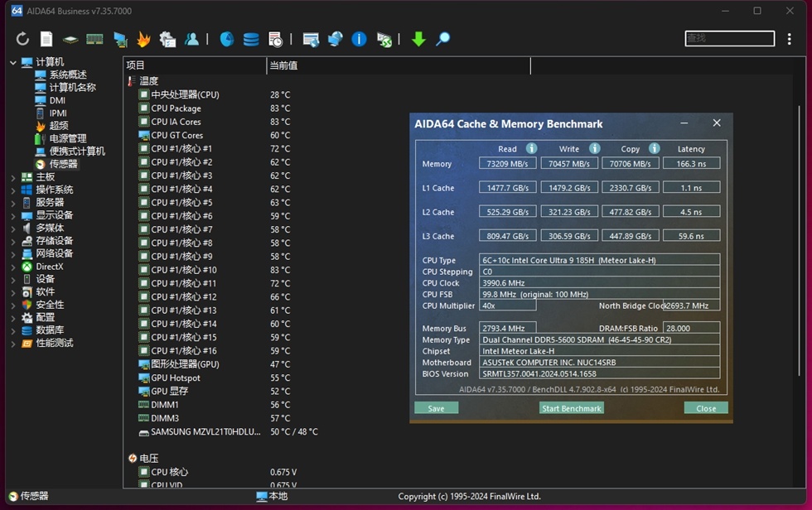812x510 pixels.
Task: Click the sensor list vertical scrollbar
Action: (799, 241)
